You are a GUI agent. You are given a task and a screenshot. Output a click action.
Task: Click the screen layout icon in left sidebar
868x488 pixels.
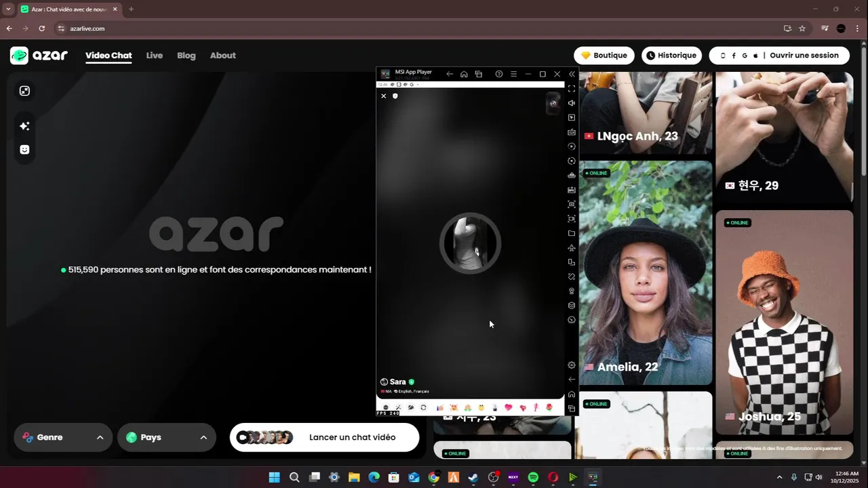[24, 91]
